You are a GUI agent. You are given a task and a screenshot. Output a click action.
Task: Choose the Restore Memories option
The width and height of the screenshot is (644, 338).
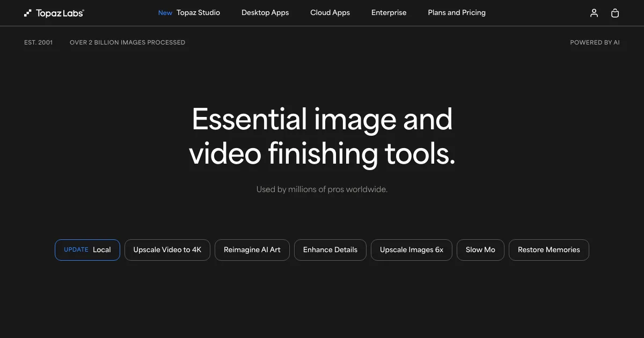(548, 250)
